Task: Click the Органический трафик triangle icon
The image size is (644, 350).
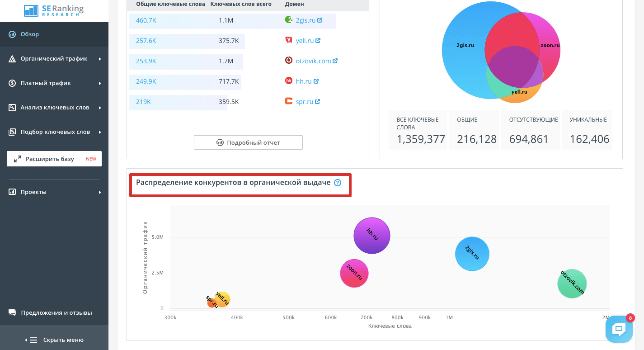Action: 12,59
